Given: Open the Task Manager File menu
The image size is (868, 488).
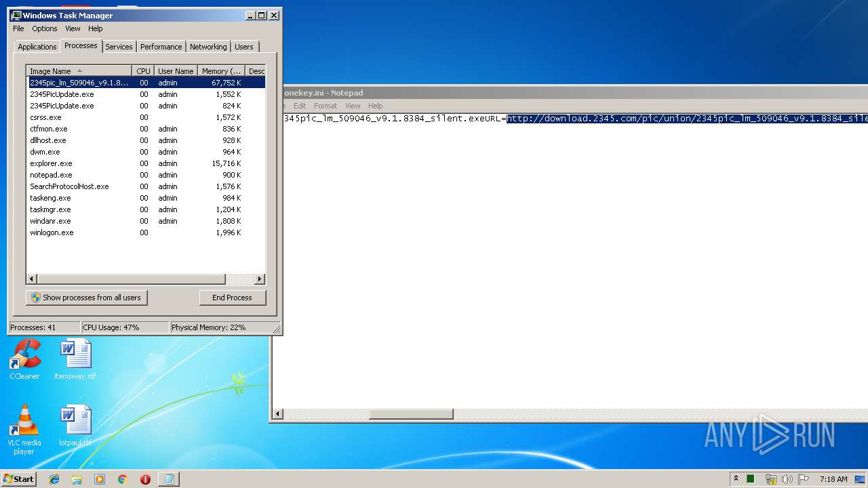Looking at the screenshot, I should [x=18, y=28].
